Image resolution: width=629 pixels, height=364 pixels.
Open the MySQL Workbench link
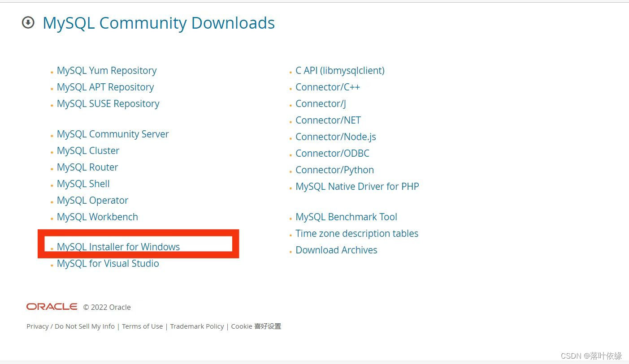(97, 217)
